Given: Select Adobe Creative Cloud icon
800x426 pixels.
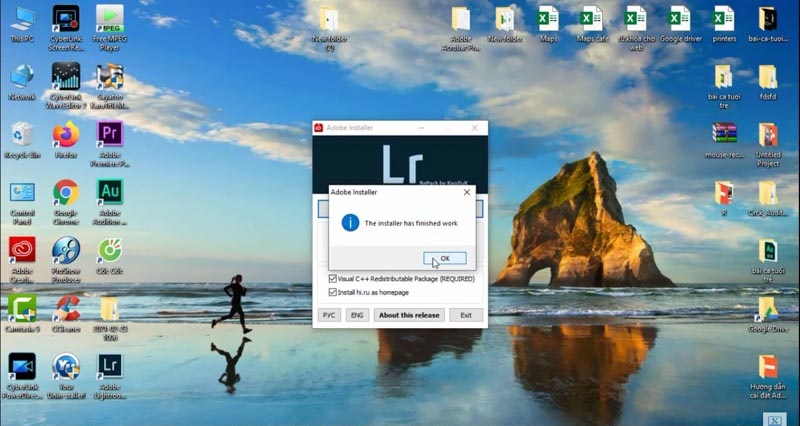Looking at the screenshot, I should (22, 261).
